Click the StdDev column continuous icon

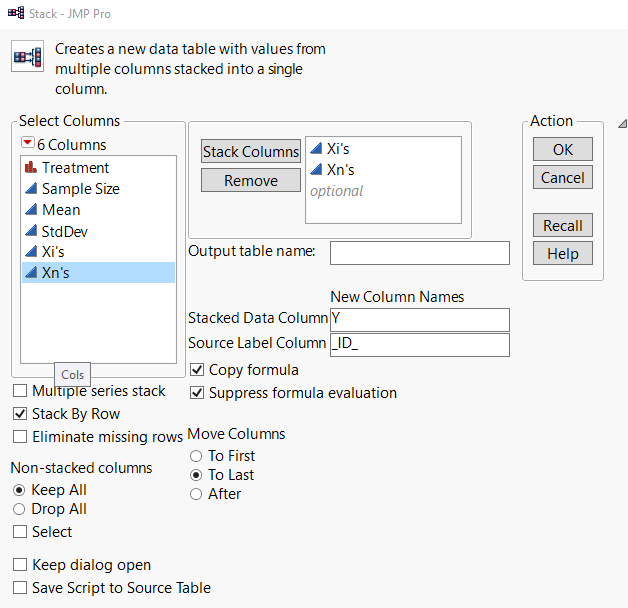(x=30, y=231)
